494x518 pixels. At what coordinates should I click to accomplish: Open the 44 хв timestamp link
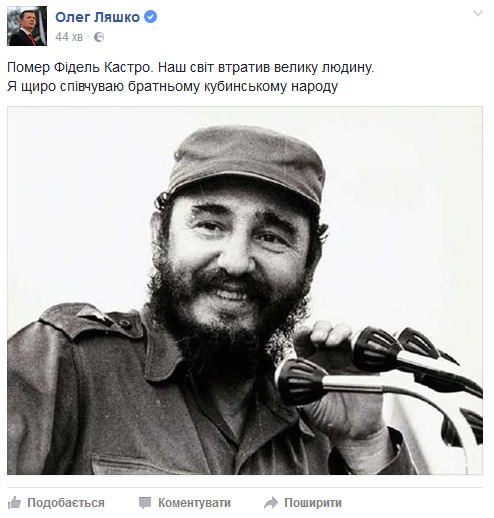pos(69,37)
